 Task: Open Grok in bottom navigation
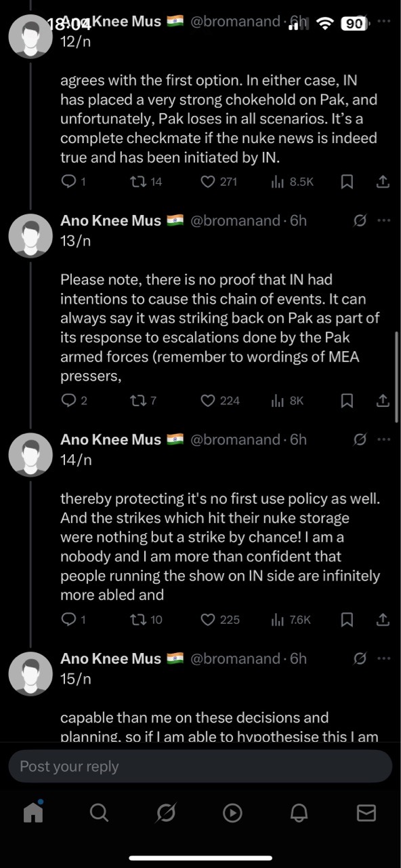coord(166,812)
